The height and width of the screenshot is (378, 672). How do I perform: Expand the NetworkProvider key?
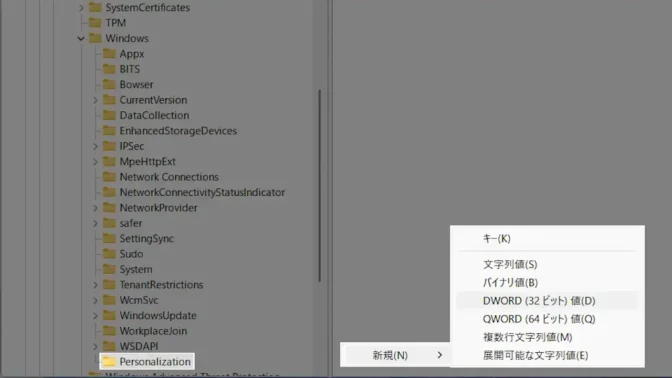95,208
